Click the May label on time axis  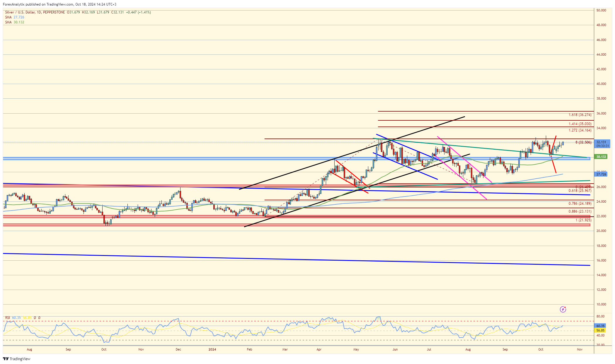point(356,349)
